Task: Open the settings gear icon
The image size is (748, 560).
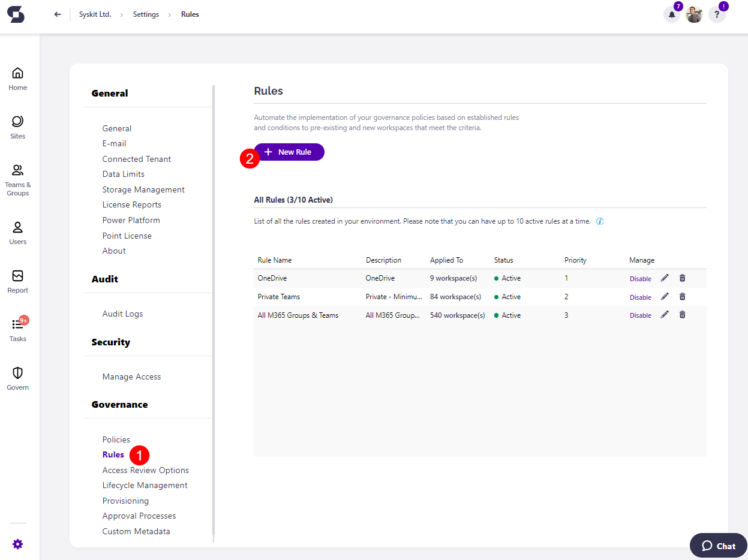Action: [18, 544]
